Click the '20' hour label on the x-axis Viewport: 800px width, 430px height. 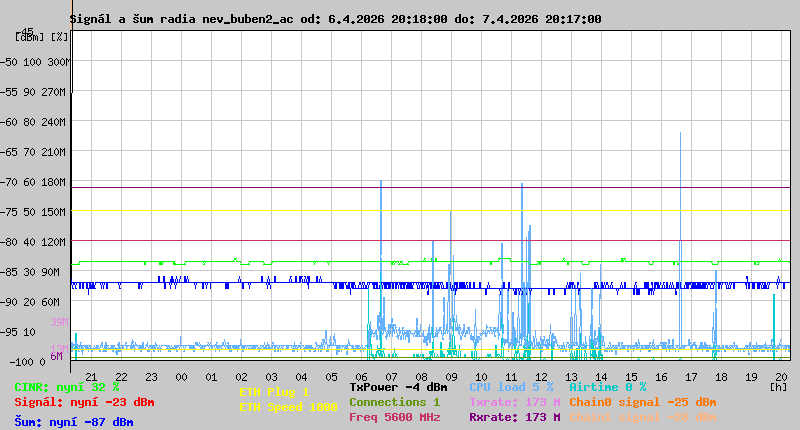pyautogui.click(x=782, y=377)
